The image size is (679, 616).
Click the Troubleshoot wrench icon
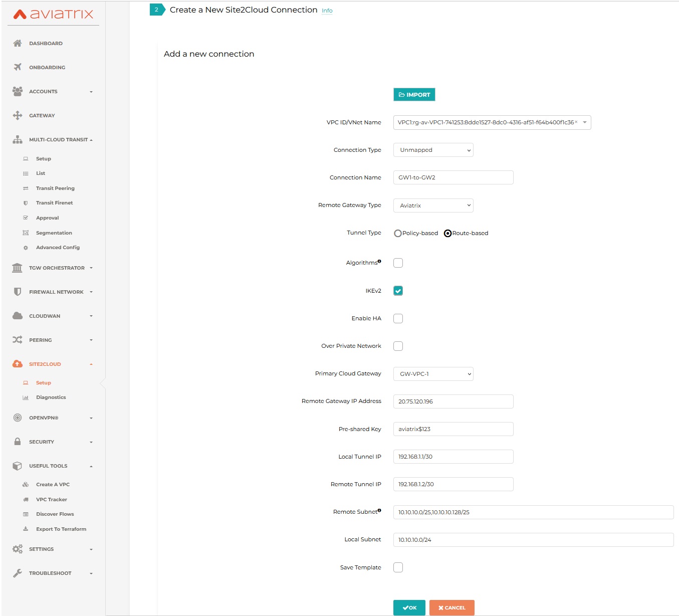18,573
